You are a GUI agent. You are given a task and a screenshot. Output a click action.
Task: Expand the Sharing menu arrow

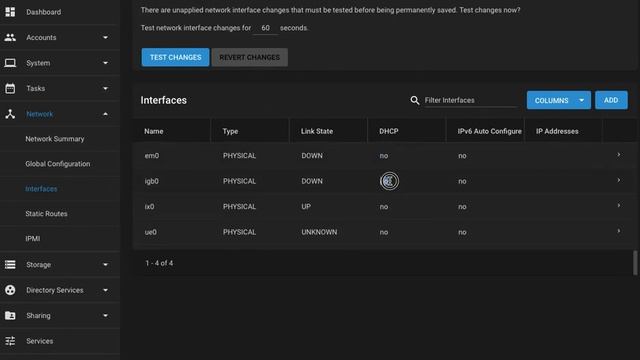tap(105, 316)
